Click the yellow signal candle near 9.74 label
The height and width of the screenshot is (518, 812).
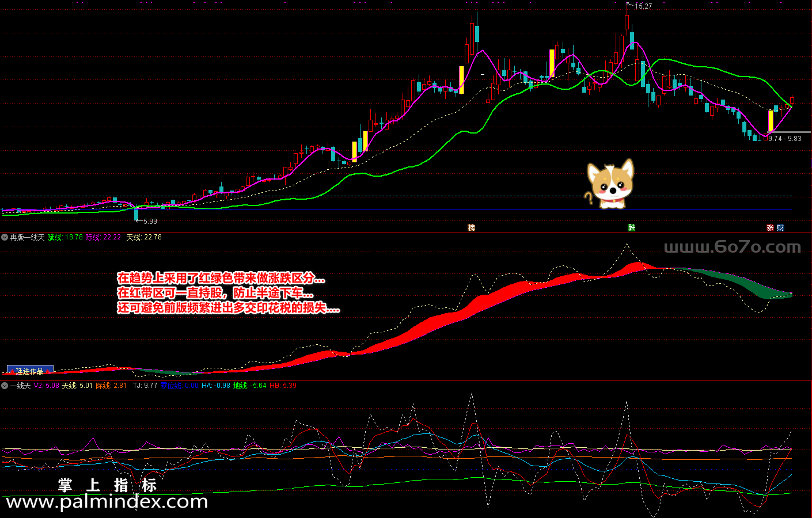point(771,121)
